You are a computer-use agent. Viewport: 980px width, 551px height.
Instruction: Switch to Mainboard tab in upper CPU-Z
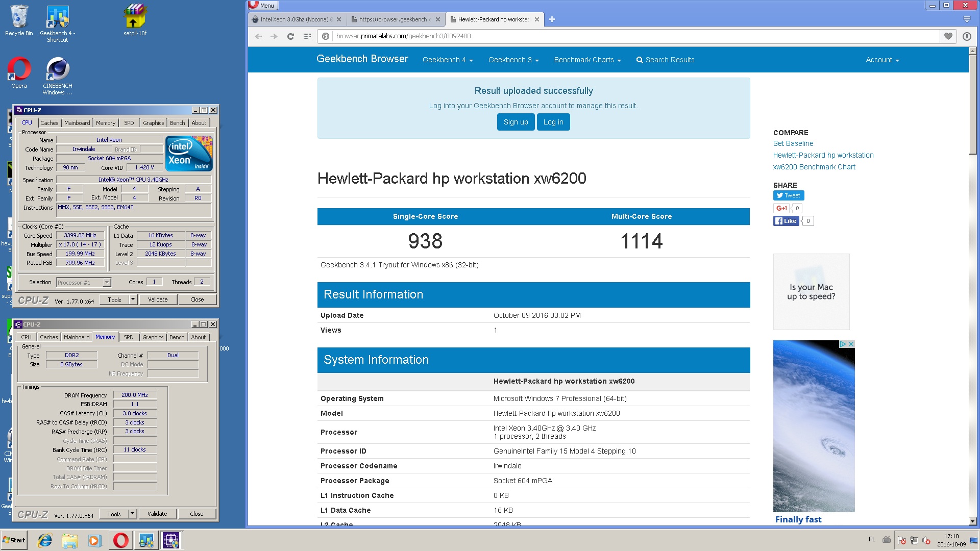77,123
